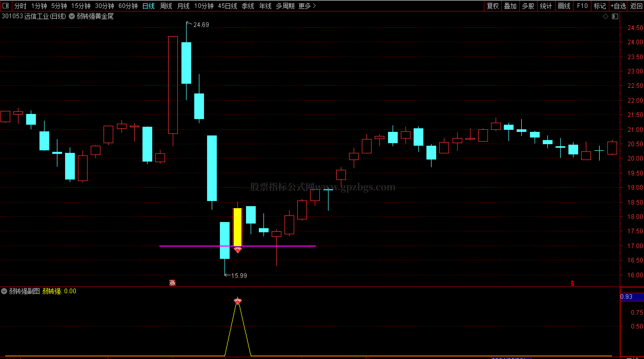
Task: Click the diamond icon above the price axis
Action: (x=605, y=17)
